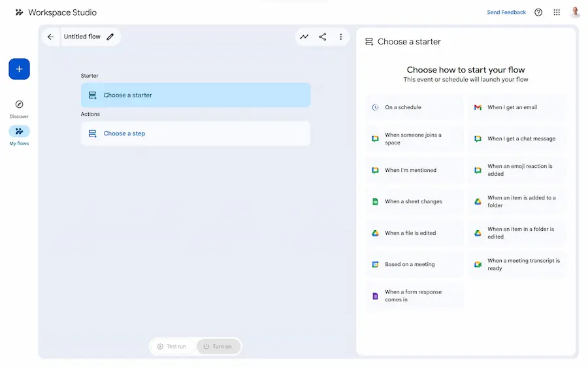The height and width of the screenshot is (368, 588).
Task: Open activity chart icon in toolbar
Action: [304, 37]
